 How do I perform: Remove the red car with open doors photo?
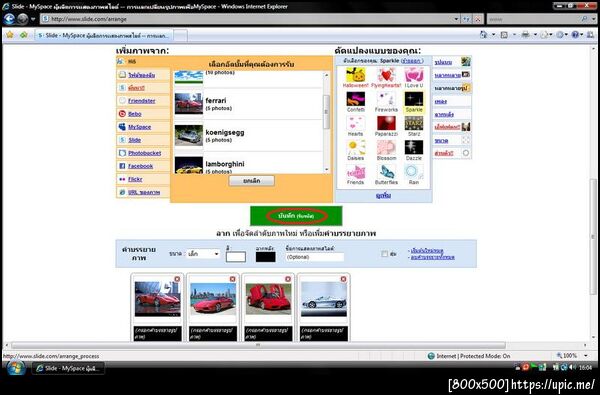(x=288, y=279)
